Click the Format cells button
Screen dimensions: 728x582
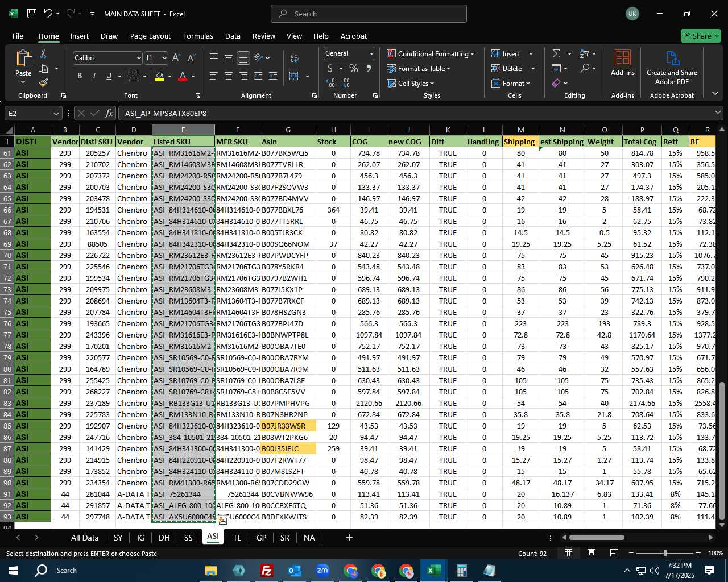pos(511,83)
